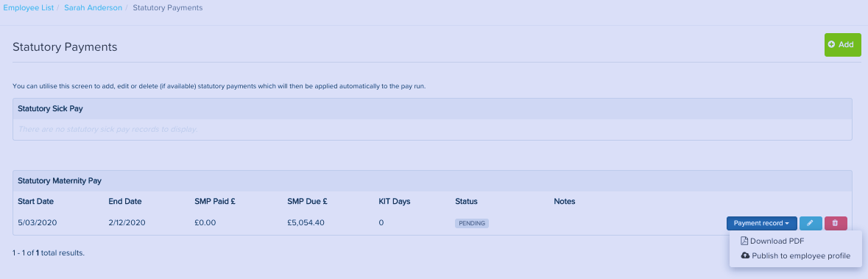The width and height of the screenshot is (868, 279).
Task: Click the 5/03/2020 start date cell
Action: pos(37,223)
